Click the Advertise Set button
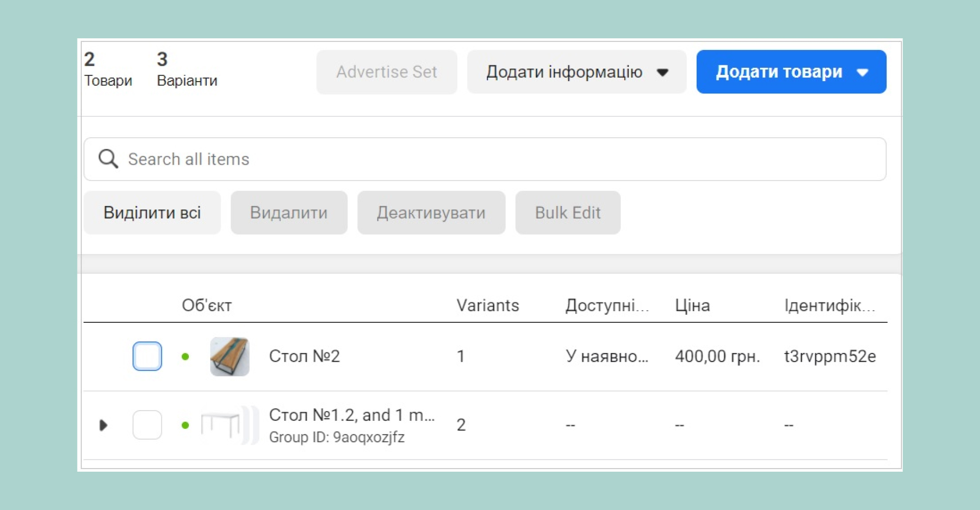 386,72
